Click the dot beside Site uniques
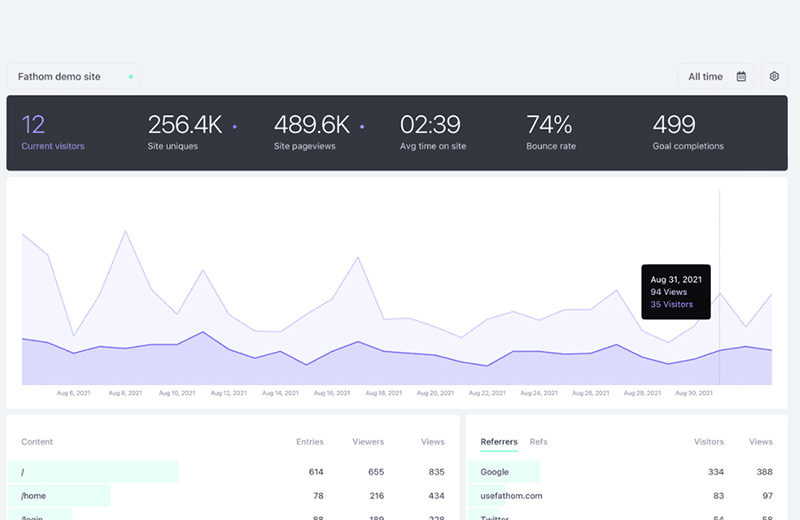 235,127
